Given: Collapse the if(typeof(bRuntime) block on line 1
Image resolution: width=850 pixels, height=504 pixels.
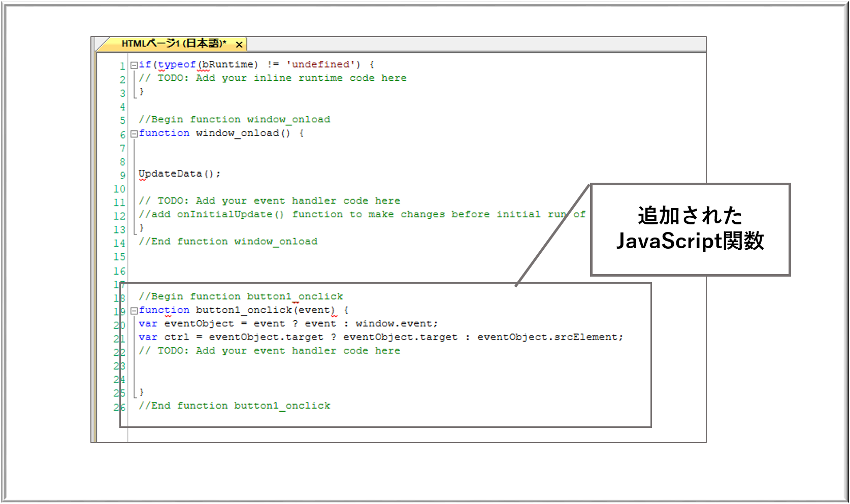Looking at the screenshot, I should tap(134, 65).
